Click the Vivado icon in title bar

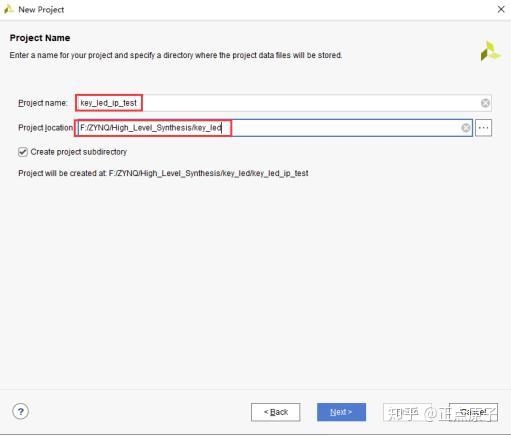[8, 9]
